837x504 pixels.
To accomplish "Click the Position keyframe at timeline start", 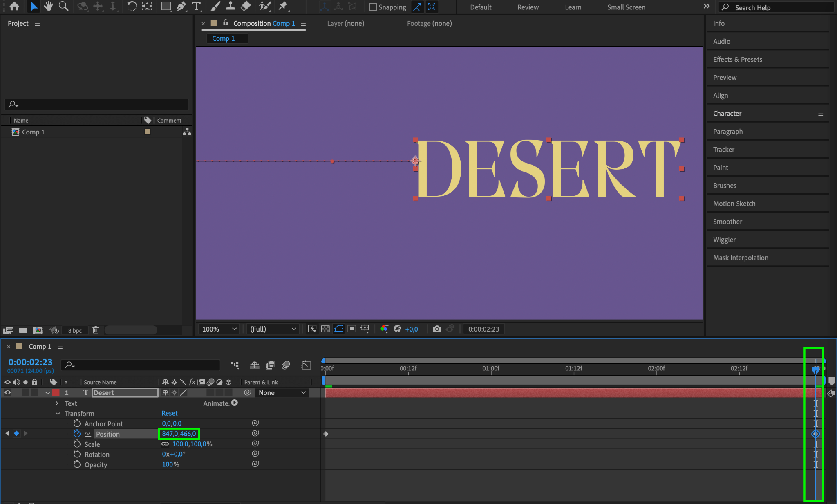I will pos(326,434).
